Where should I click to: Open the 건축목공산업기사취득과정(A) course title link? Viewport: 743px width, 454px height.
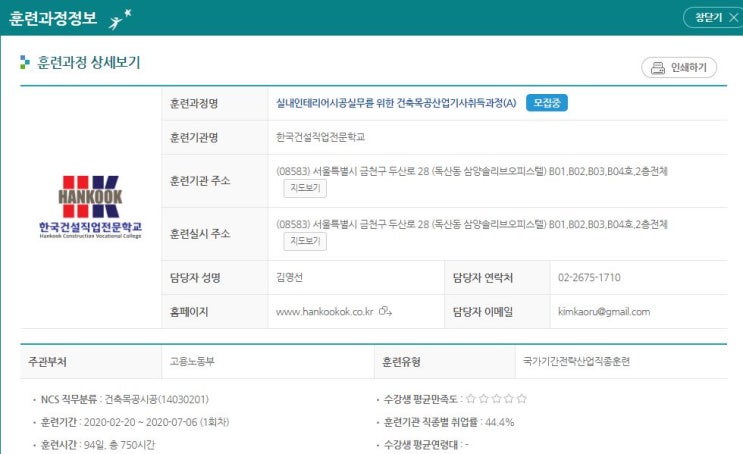click(396, 103)
